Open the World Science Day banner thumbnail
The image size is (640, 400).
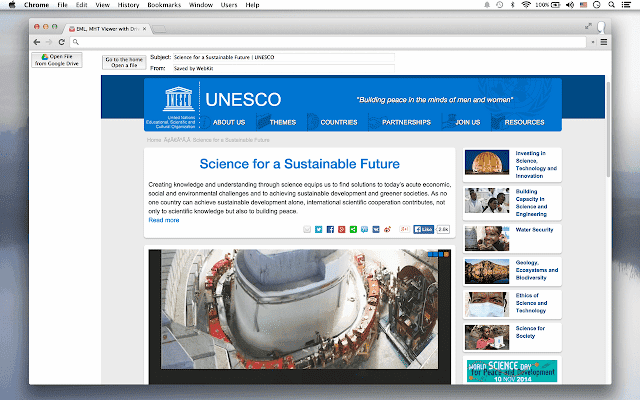click(x=512, y=370)
